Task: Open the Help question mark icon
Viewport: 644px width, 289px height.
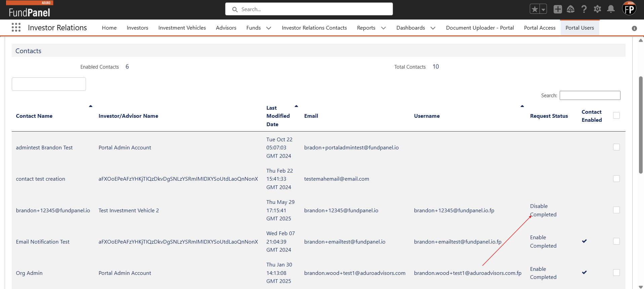Action: [584, 9]
